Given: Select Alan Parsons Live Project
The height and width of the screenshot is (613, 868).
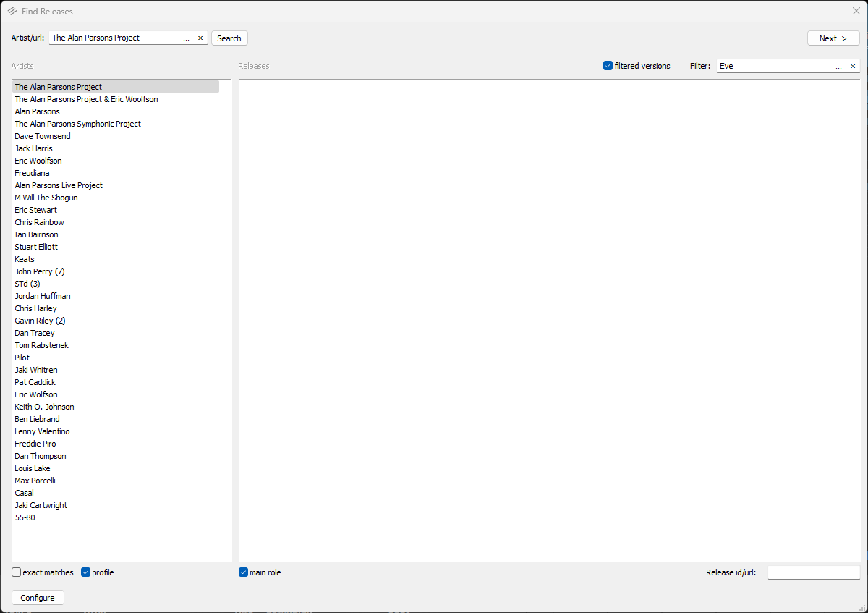Looking at the screenshot, I should pos(116,185).
